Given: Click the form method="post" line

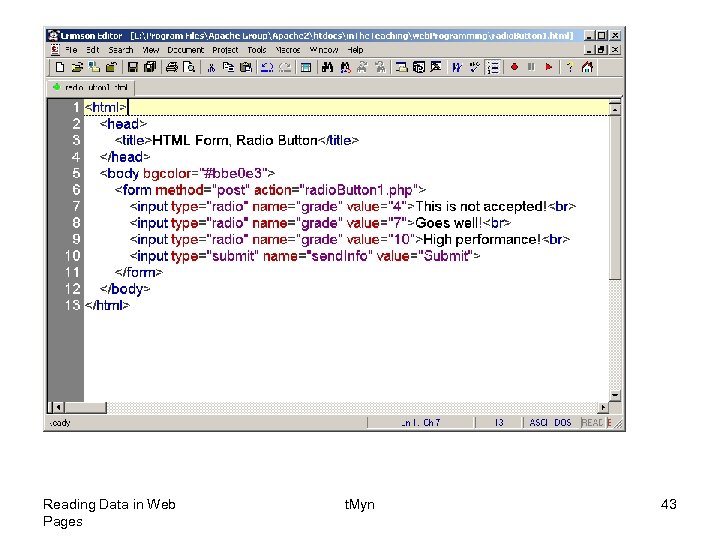Looking at the screenshot, I should click(270, 190).
